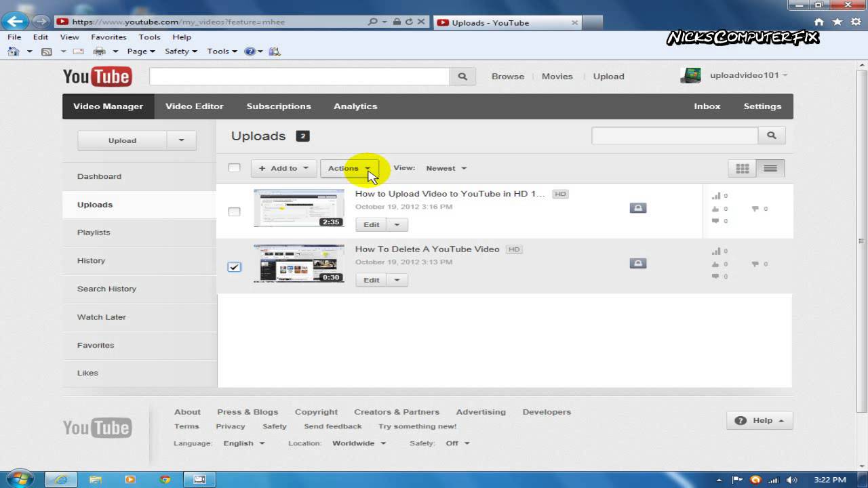868x488 pixels.
Task: Click the uploadvideo101 account avatar
Action: tap(690, 75)
